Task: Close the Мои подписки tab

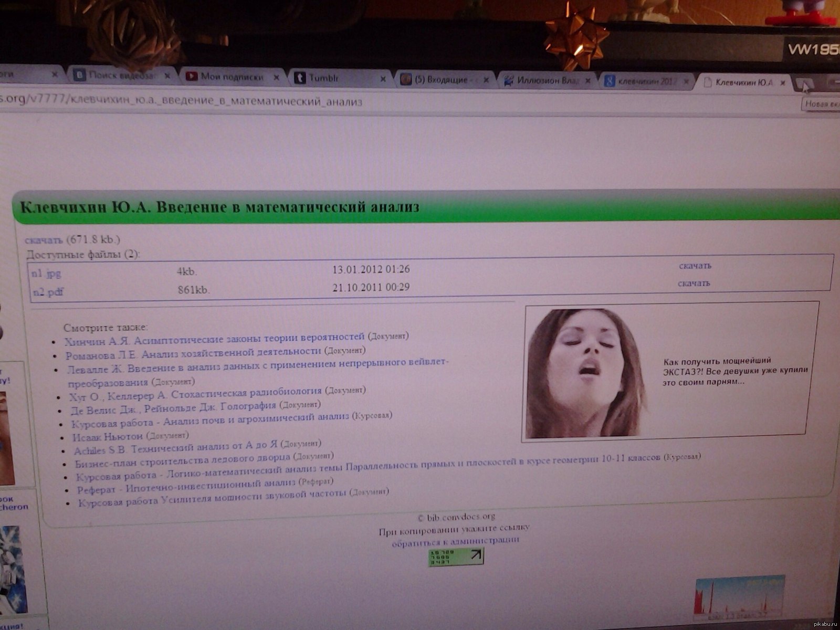Action: [277, 77]
